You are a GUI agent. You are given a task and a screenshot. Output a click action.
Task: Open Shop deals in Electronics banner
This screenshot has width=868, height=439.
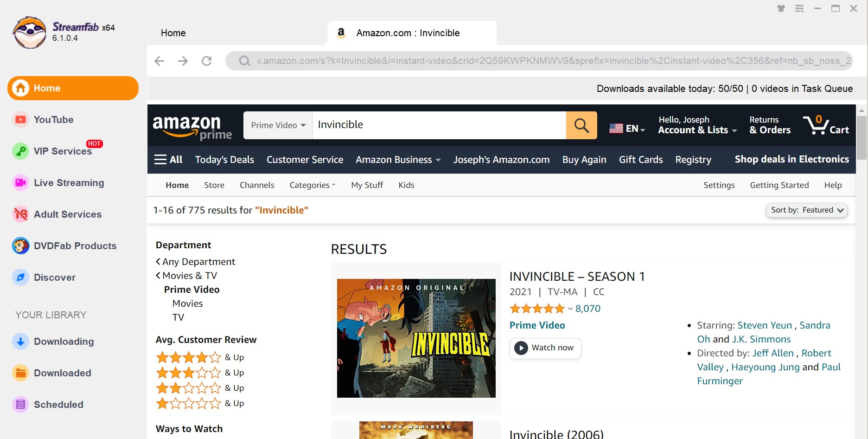pos(792,159)
